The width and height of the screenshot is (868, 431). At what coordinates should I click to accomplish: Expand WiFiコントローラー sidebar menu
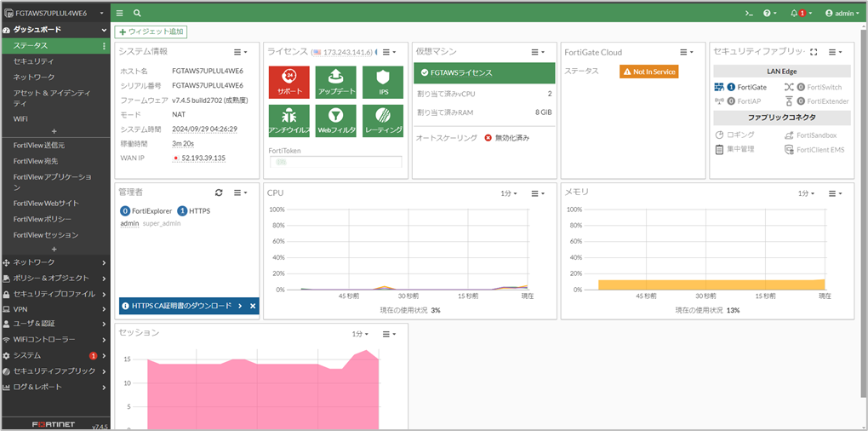55,339
